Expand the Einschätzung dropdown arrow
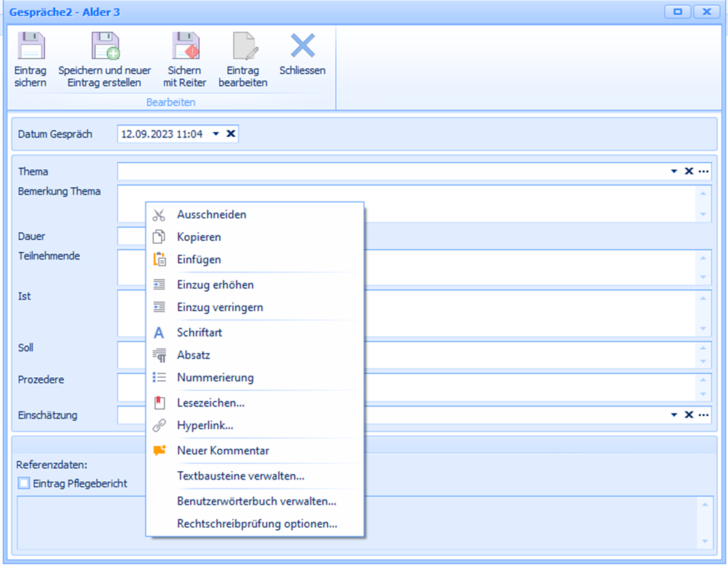Image resolution: width=728 pixels, height=565 pixels. coord(674,415)
